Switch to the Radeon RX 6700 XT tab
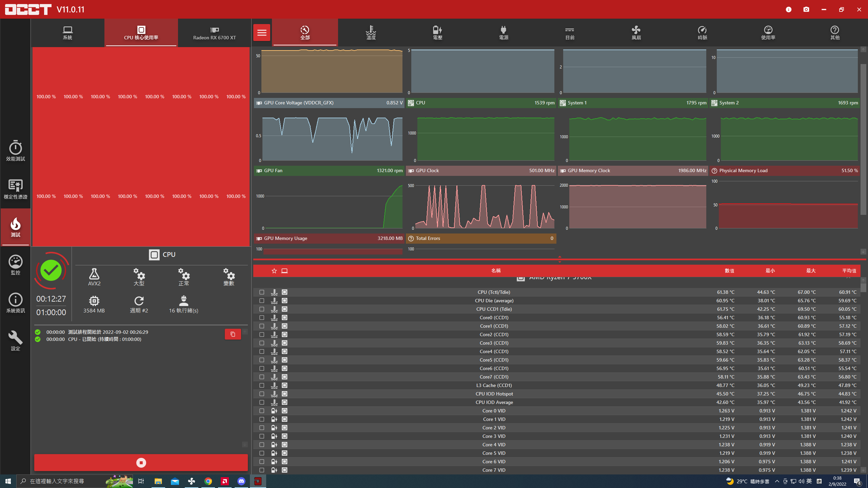The width and height of the screenshot is (868, 488). [x=214, y=33]
